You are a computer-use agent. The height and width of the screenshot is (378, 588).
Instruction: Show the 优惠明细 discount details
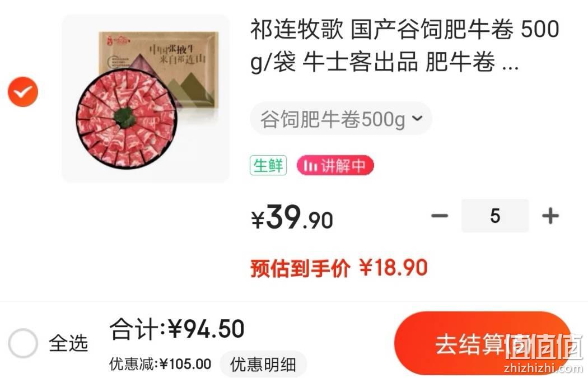coord(263,364)
